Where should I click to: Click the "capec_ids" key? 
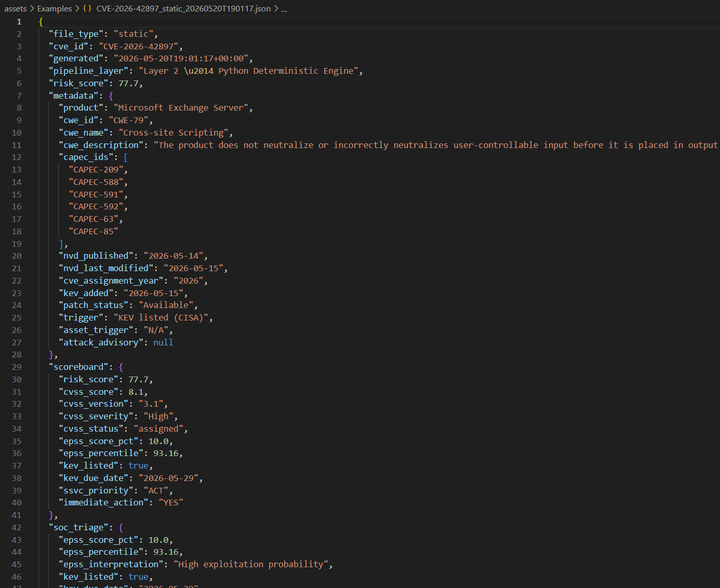pyautogui.click(x=86, y=157)
